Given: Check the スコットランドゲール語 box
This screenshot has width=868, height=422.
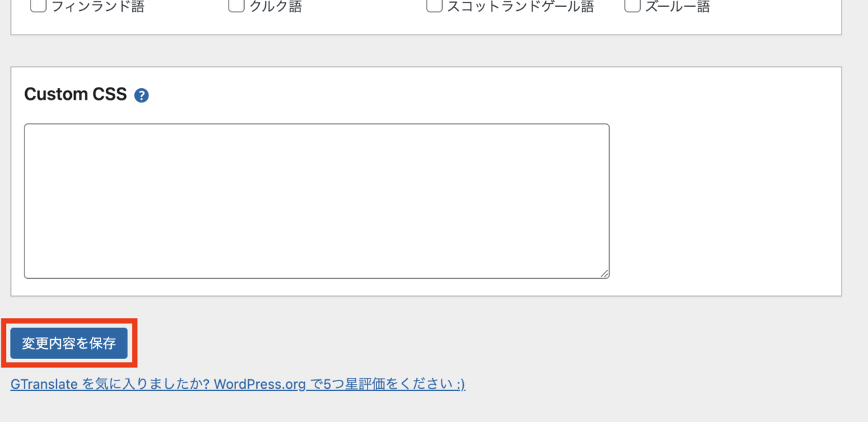Looking at the screenshot, I should [434, 7].
